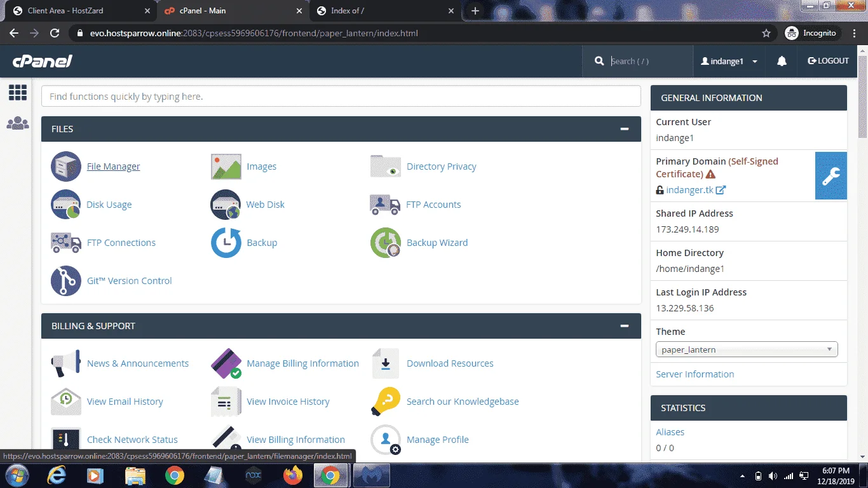Open the notifications bell
This screenshot has width=868, height=488.
tap(782, 61)
